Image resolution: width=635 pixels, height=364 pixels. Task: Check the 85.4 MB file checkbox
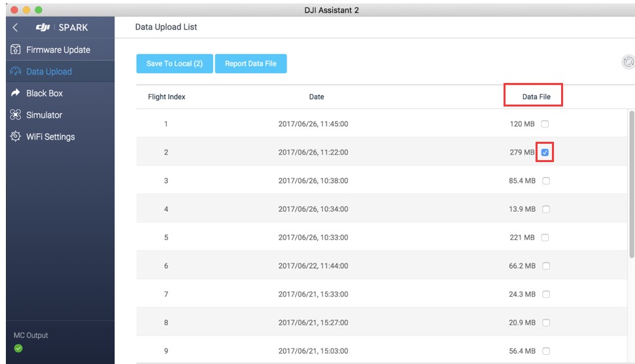tap(546, 180)
